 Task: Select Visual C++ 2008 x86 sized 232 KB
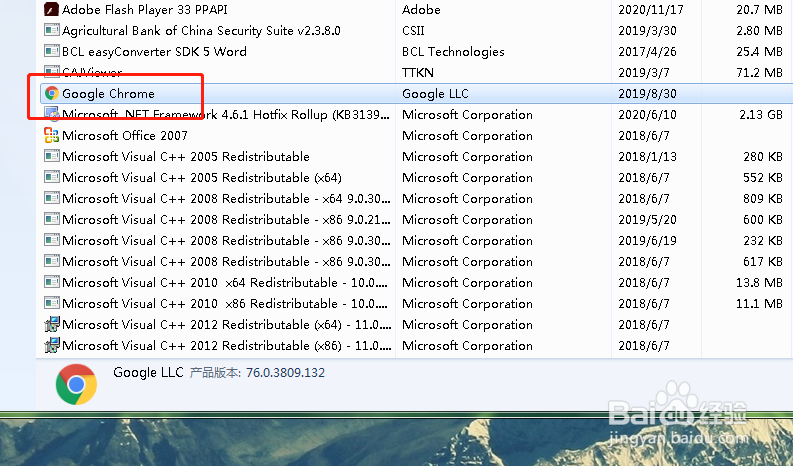click(x=226, y=240)
